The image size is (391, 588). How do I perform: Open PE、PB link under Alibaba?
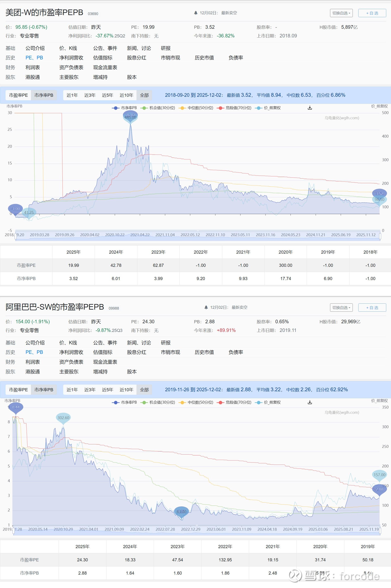tap(34, 352)
